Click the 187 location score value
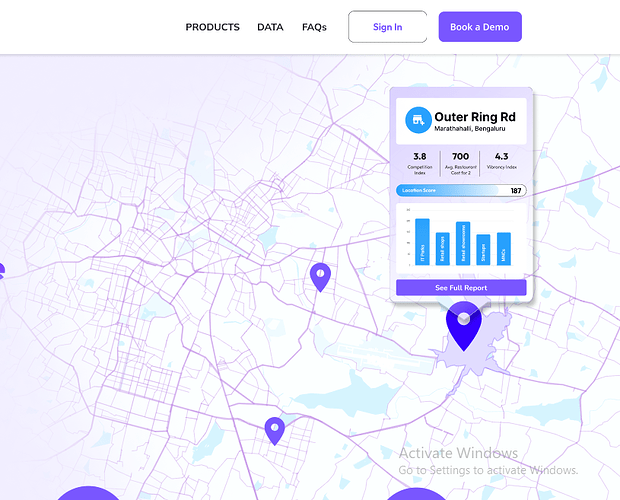The width and height of the screenshot is (620, 500). pyautogui.click(x=516, y=191)
